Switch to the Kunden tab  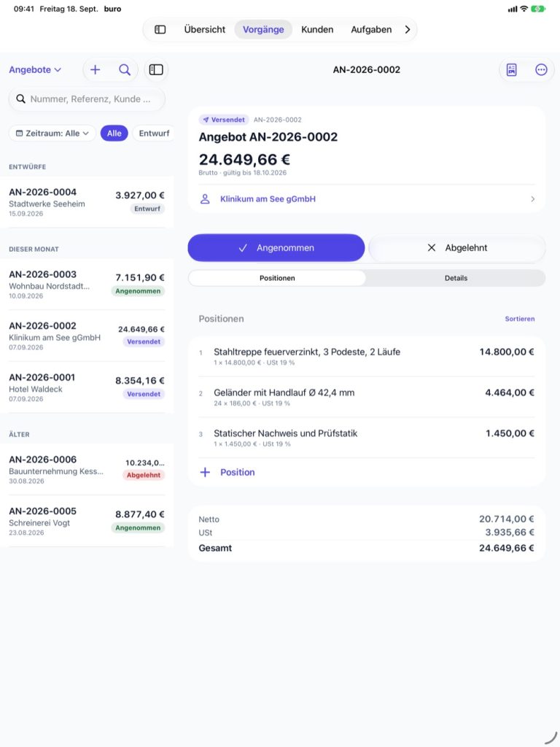[x=317, y=29]
